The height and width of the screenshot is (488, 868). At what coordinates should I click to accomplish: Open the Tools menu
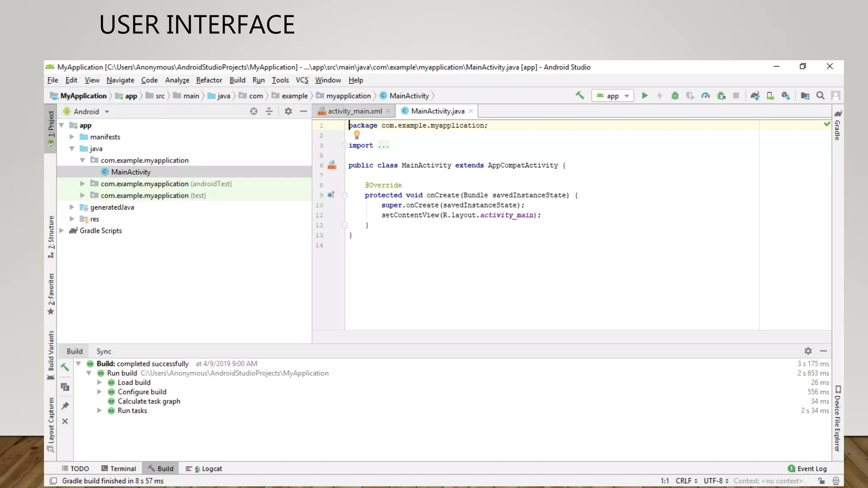(280, 80)
